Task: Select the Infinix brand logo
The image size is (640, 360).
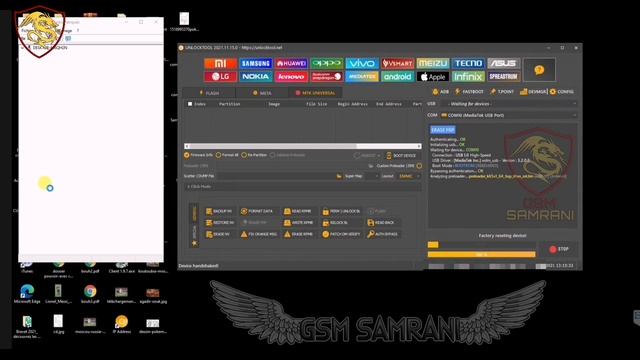Action: click(x=468, y=76)
